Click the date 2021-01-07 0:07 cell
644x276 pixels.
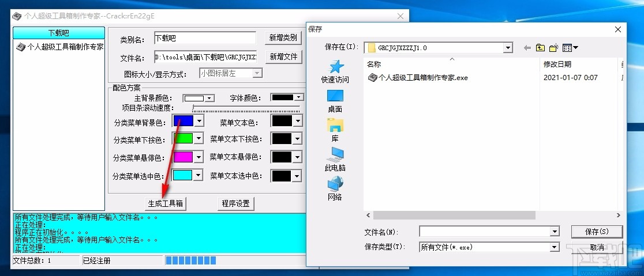571,78
